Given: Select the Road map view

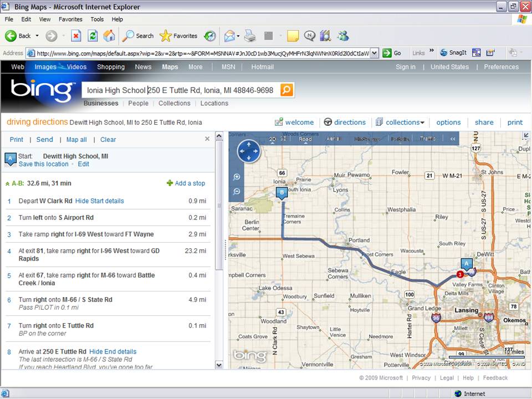Looking at the screenshot, I should coord(305,139).
